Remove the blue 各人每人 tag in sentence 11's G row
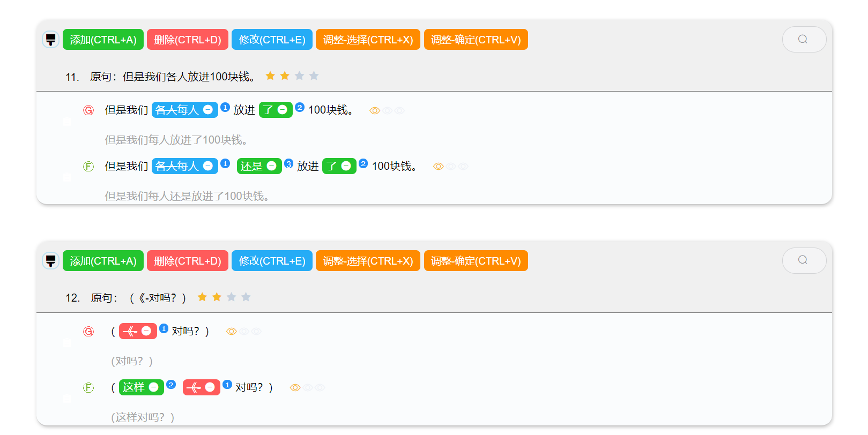This screenshot has height=435, width=868. coord(208,110)
